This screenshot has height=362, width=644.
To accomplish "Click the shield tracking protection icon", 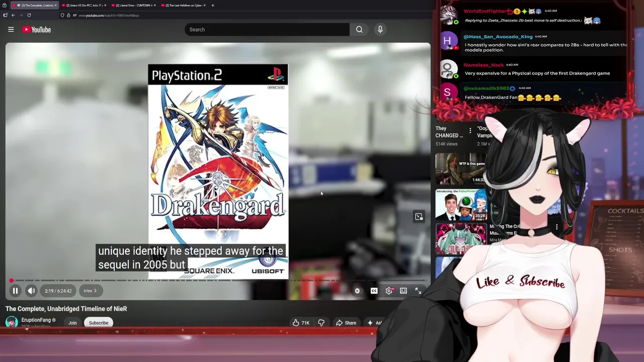I will (62, 15).
